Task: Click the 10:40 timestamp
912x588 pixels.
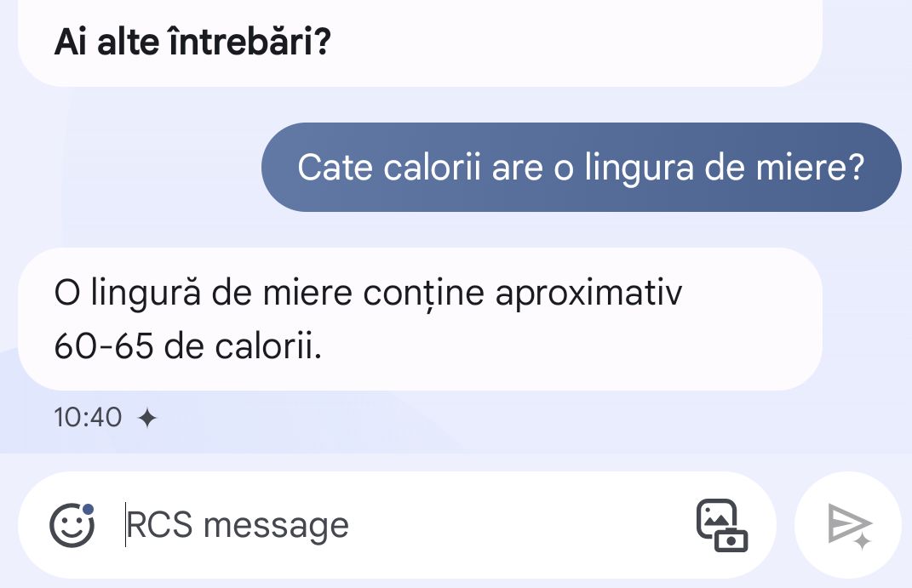Action: coord(88,418)
